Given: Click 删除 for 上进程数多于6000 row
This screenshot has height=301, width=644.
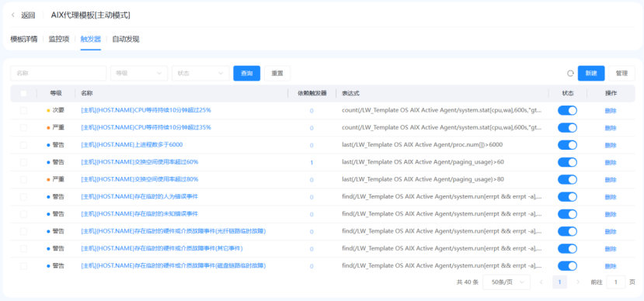Looking at the screenshot, I should (x=611, y=145).
